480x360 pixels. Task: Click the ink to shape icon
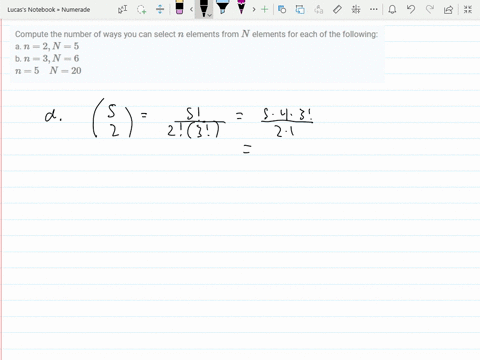[300, 9]
